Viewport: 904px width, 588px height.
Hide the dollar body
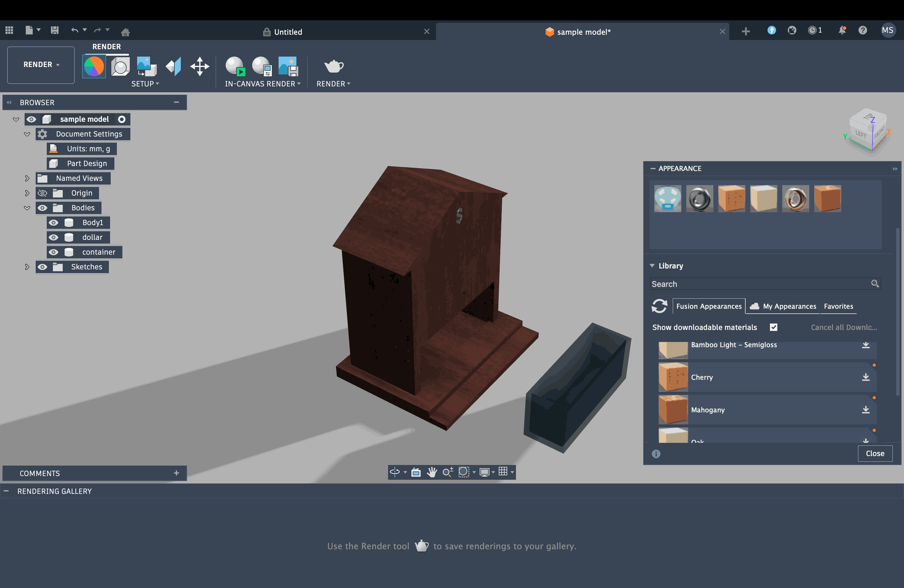pos(54,237)
